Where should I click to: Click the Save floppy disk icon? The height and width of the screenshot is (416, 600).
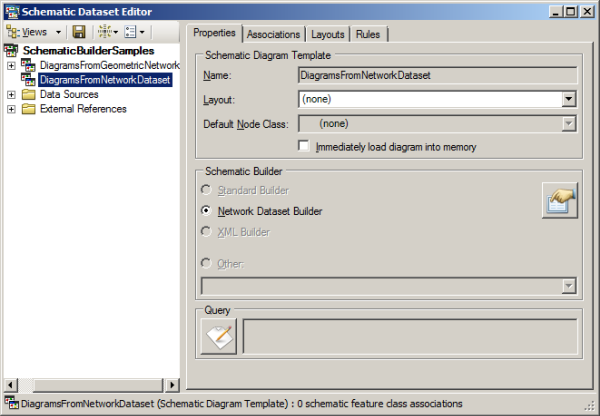point(79,32)
